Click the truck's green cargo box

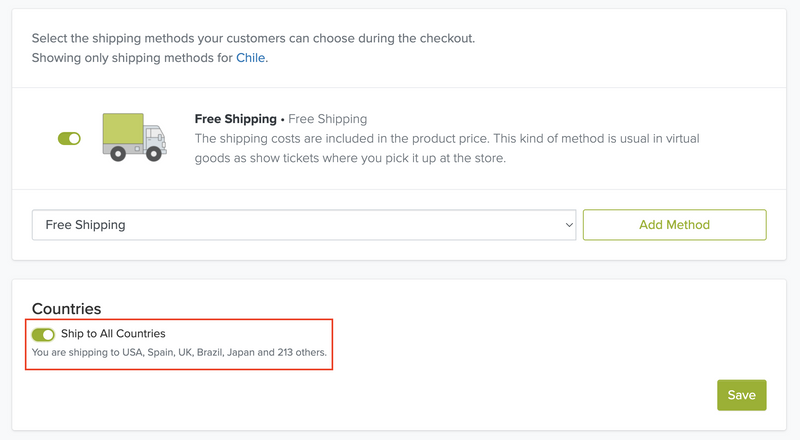point(123,129)
